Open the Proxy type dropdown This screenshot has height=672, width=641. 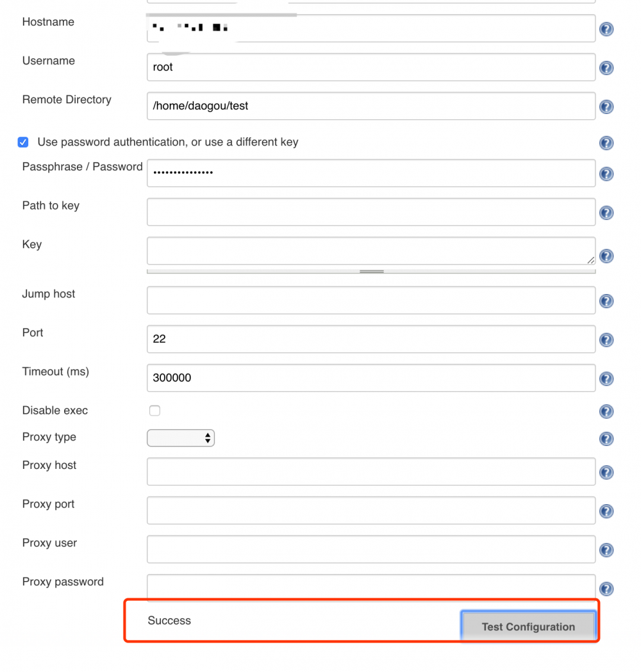(x=181, y=438)
